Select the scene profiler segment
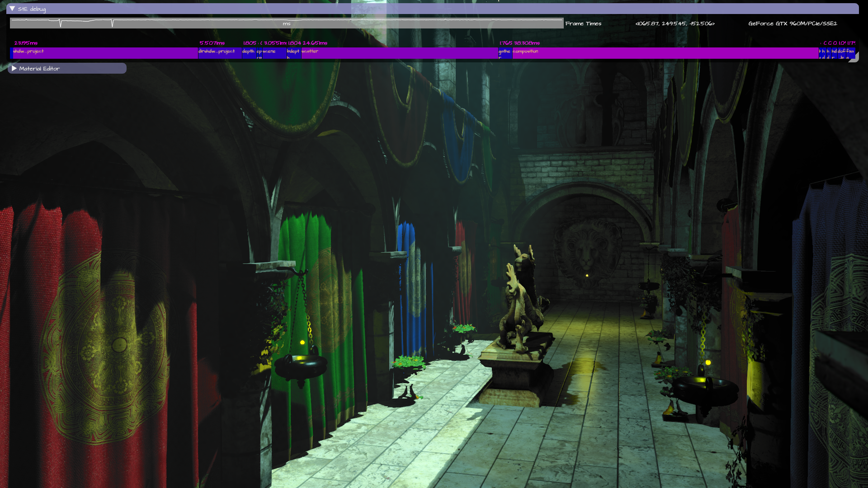The width and height of the screenshot is (868, 488). 274,53
